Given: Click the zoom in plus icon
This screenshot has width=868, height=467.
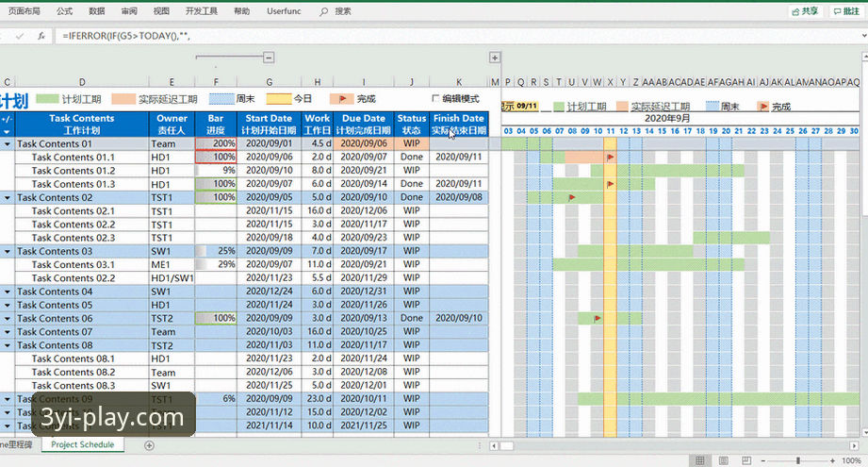Looking at the screenshot, I should pyautogui.click(x=832, y=460).
